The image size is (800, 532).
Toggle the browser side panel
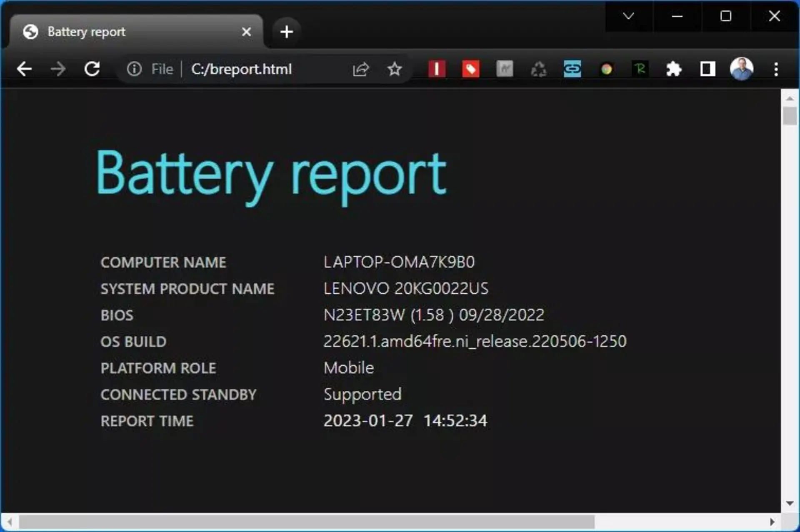[x=707, y=69]
